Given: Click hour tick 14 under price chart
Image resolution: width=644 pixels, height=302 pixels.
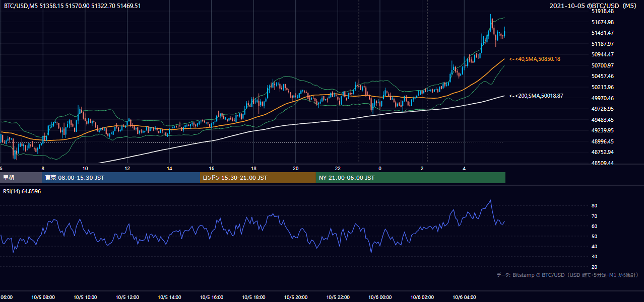Looking at the screenshot, I should tap(169, 168).
